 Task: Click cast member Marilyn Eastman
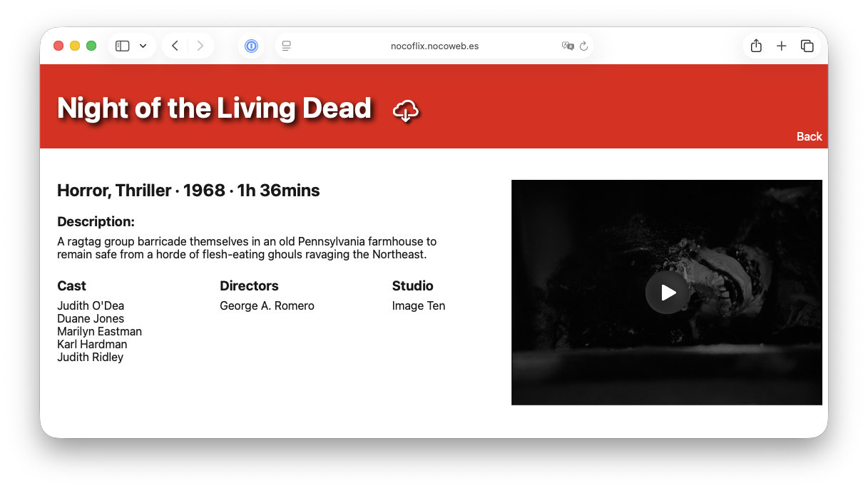[100, 331]
